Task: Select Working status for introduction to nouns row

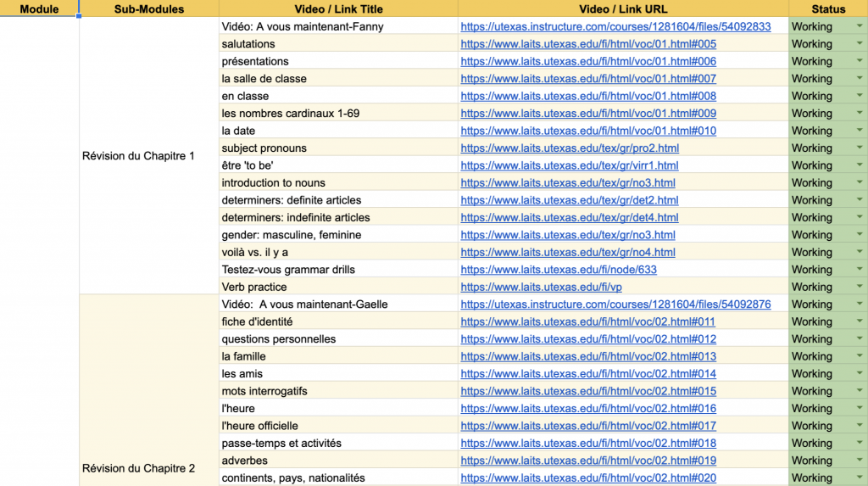Action: click(828, 183)
